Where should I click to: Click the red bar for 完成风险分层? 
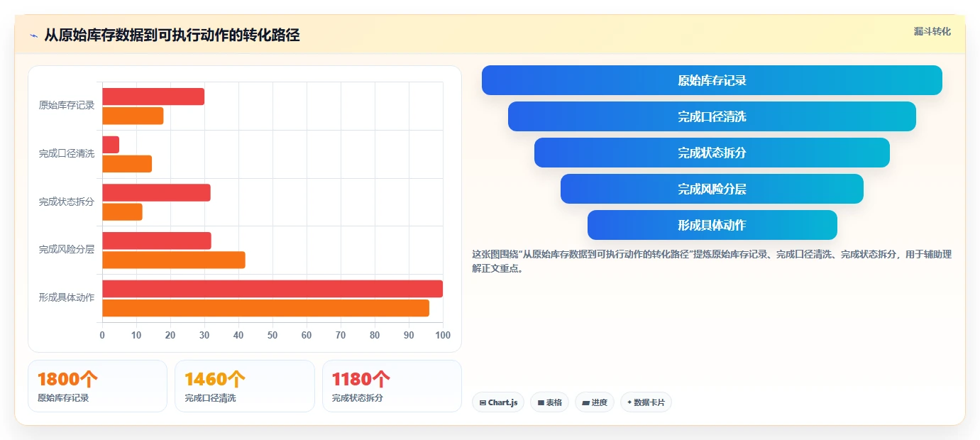click(x=157, y=241)
